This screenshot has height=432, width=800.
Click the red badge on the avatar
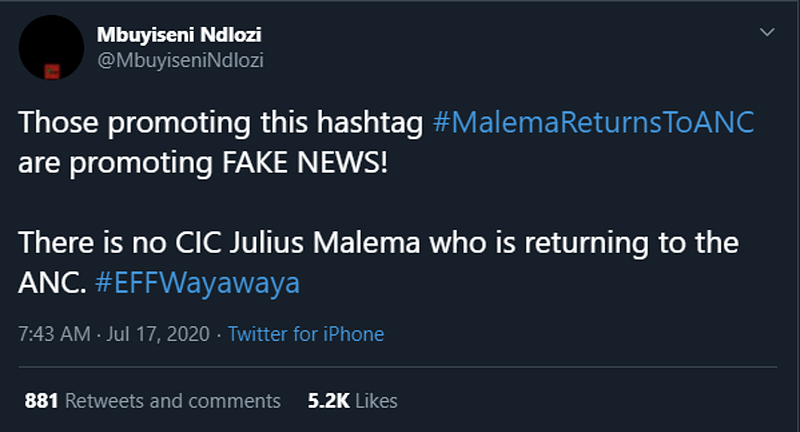[53, 70]
